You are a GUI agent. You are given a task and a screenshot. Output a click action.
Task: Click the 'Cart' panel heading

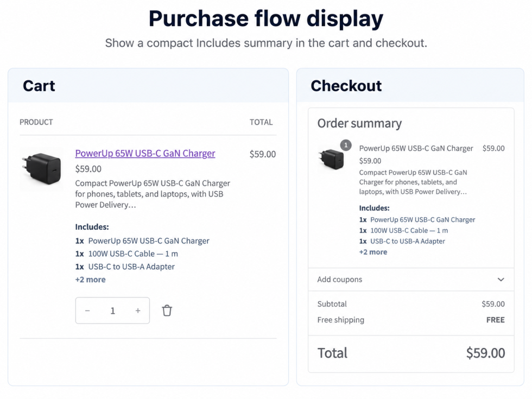coord(39,86)
